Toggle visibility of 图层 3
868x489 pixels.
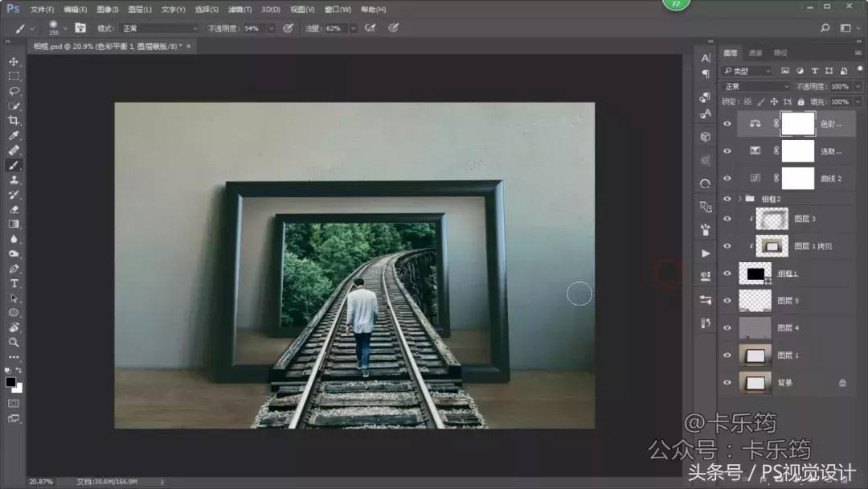point(726,218)
